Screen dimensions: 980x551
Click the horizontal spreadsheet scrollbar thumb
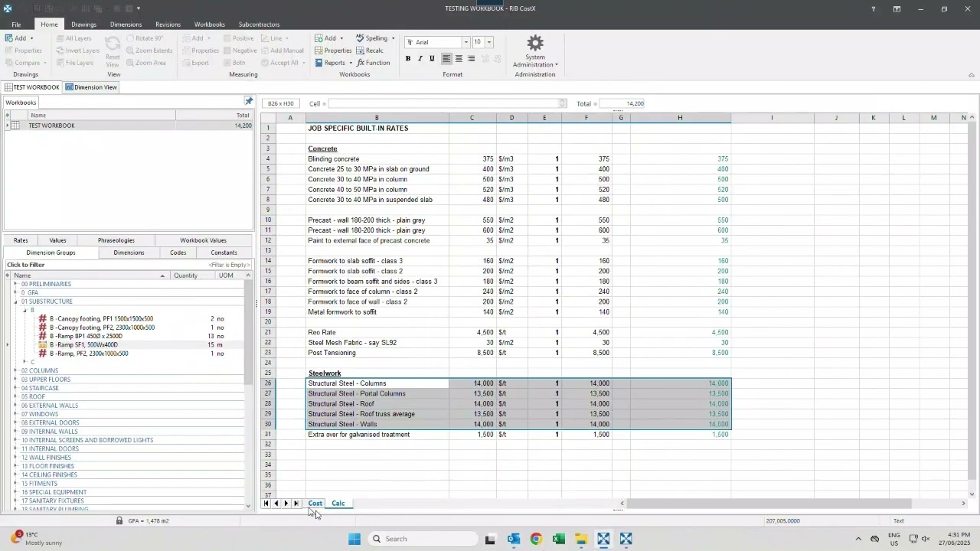click(x=769, y=504)
